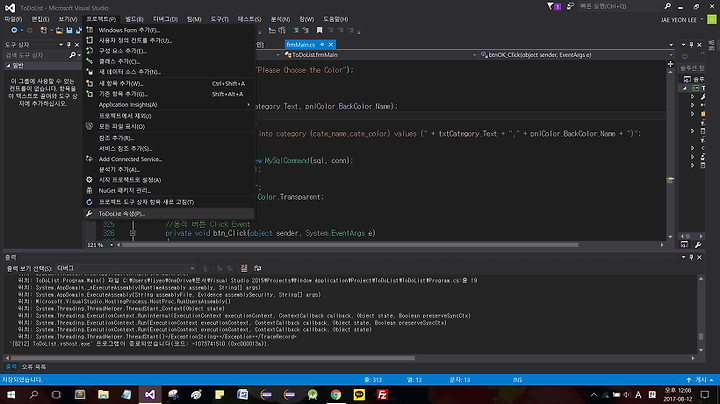Click the editor split window handle
This screenshot has height=404, width=720.
670,64
